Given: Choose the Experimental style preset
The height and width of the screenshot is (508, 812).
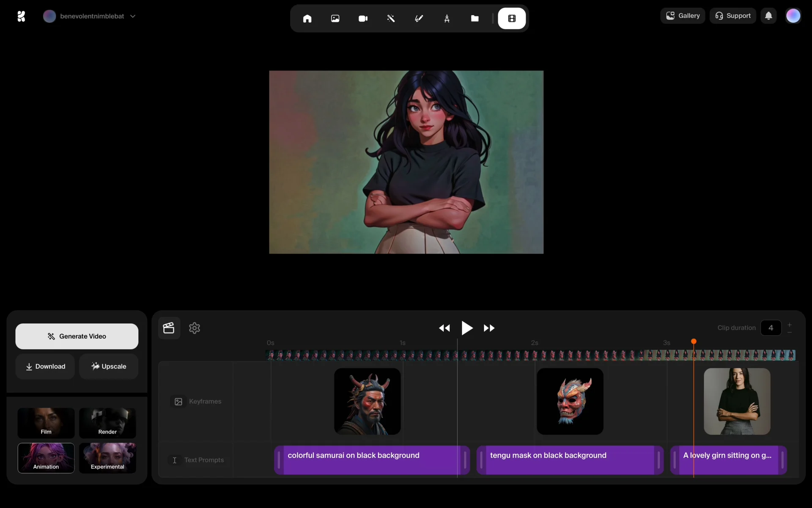Looking at the screenshot, I should point(107,458).
